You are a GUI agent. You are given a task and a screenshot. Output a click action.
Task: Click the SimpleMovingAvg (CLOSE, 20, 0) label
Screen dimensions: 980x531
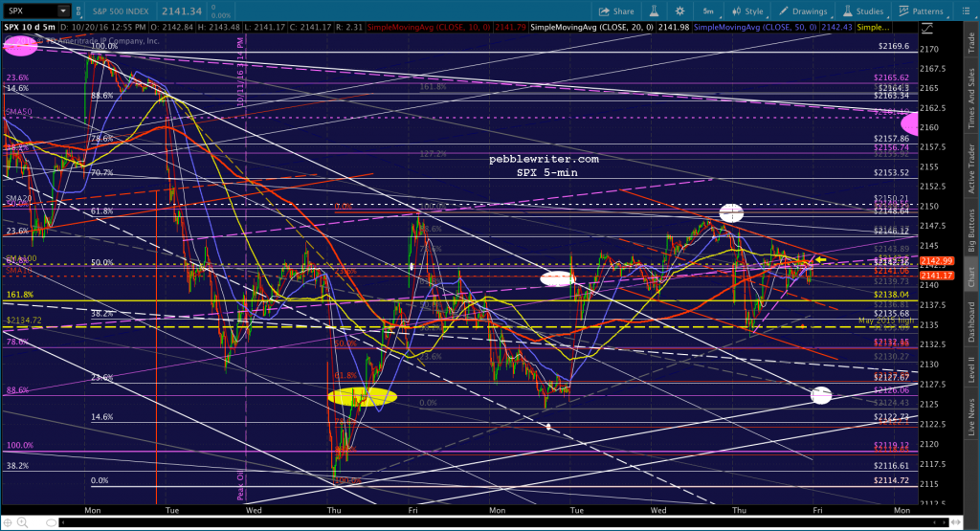[x=591, y=28]
